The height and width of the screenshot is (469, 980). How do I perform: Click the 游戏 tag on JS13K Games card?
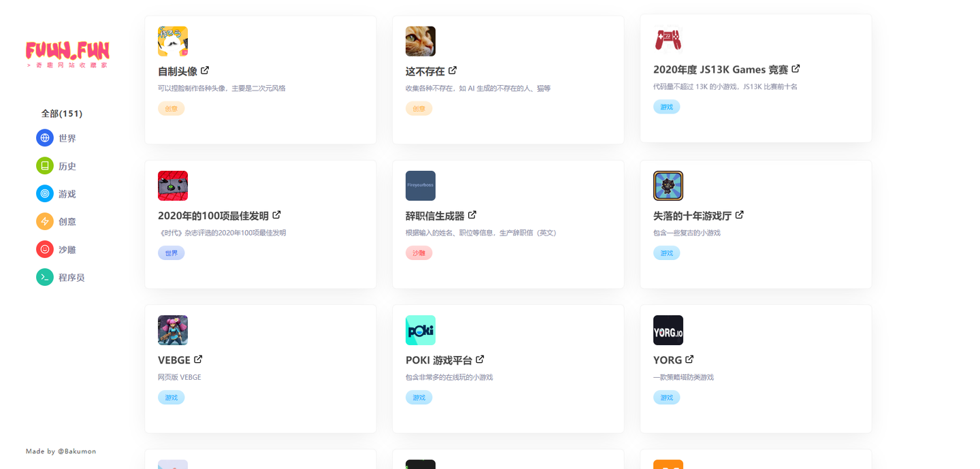click(x=667, y=107)
